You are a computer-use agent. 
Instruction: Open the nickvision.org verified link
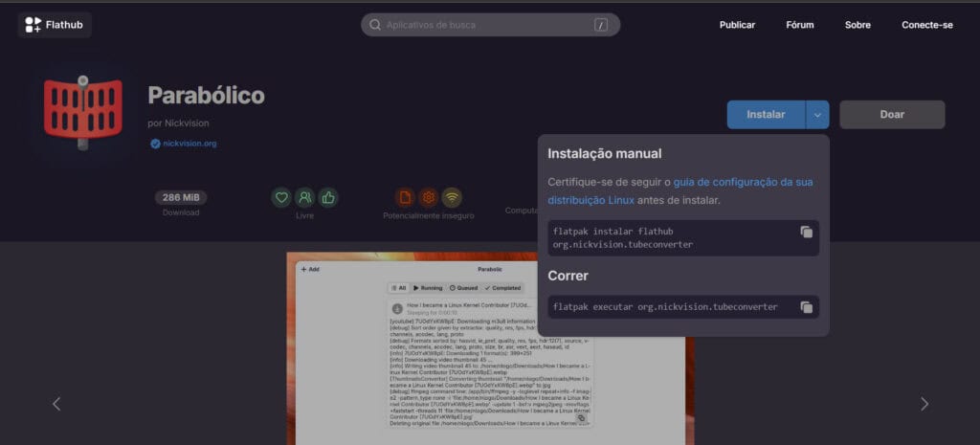(189, 144)
